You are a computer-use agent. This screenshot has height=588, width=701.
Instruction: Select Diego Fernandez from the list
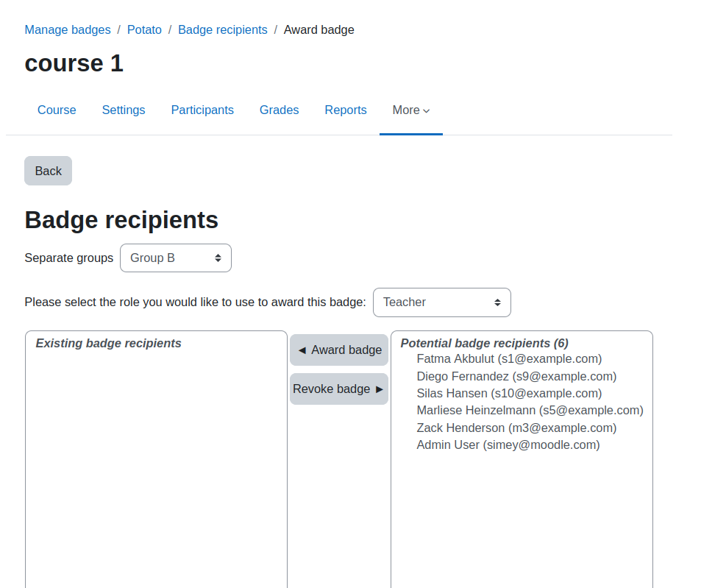click(x=516, y=377)
